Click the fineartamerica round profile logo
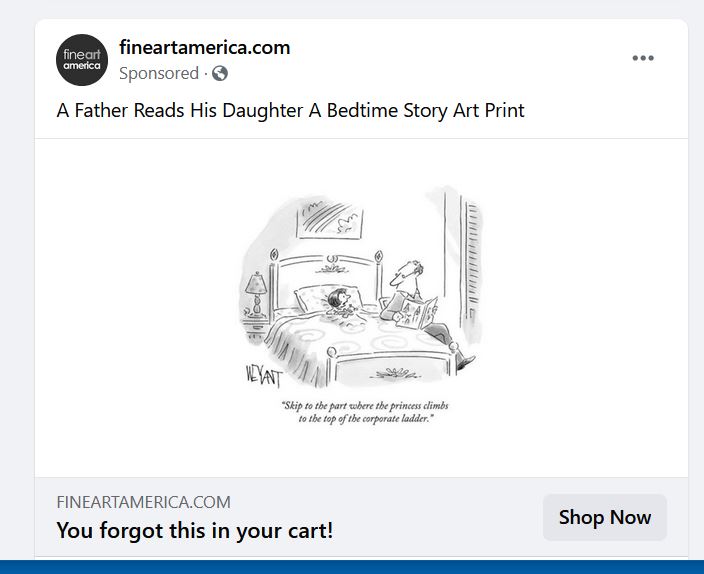This screenshot has height=574, width=704. [82, 60]
